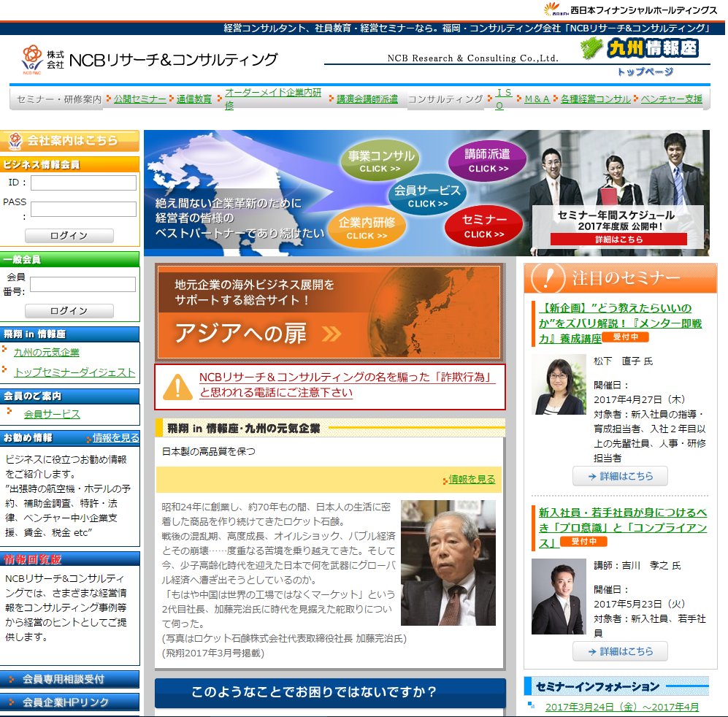The height and width of the screenshot is (717, 728).
Task: Click the business member ID input field
Action: pos(83,183)
